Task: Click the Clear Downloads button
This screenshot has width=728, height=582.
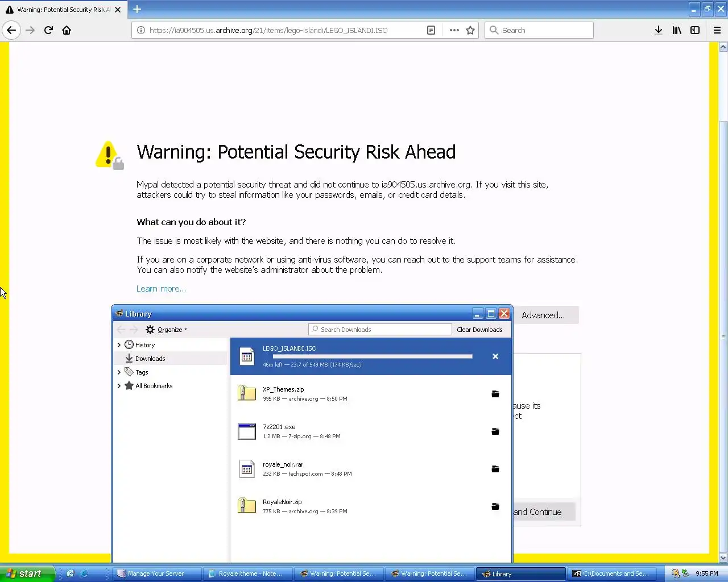Action: pos(479,330)
